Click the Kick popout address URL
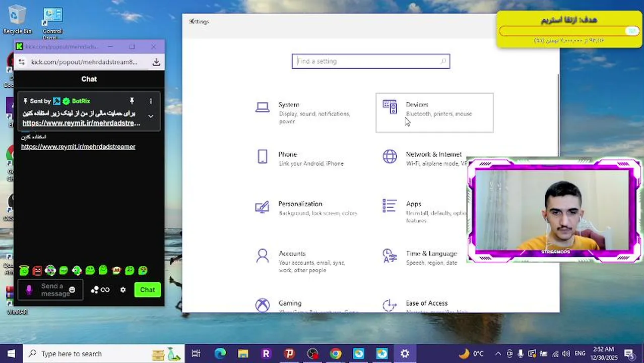644x363 pixels. [x=84, y=62]
